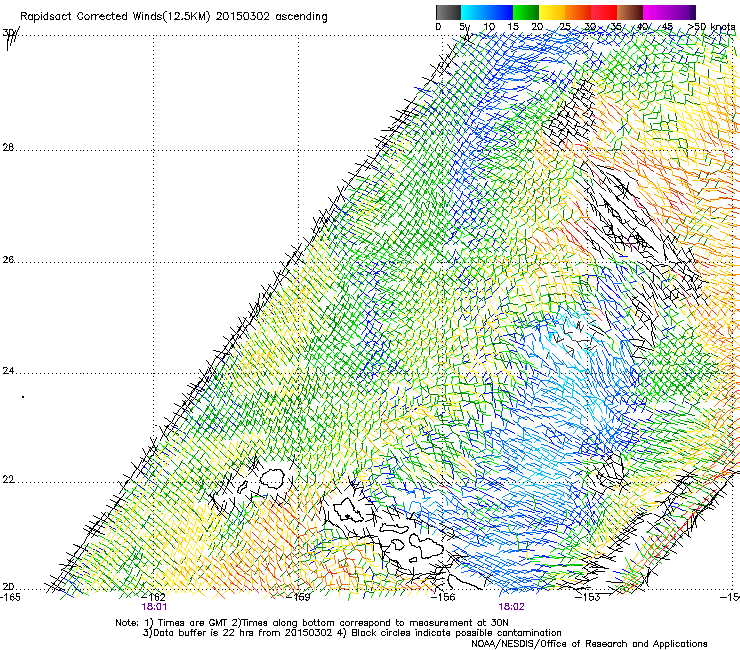Click the latitude label '24'
Viewport: 740px width, 650px height.
8,371
